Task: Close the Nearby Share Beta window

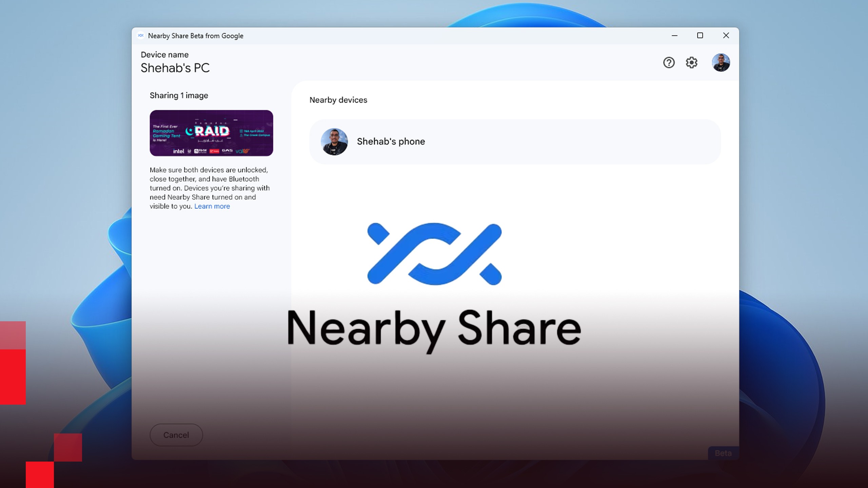Action: 726,36
